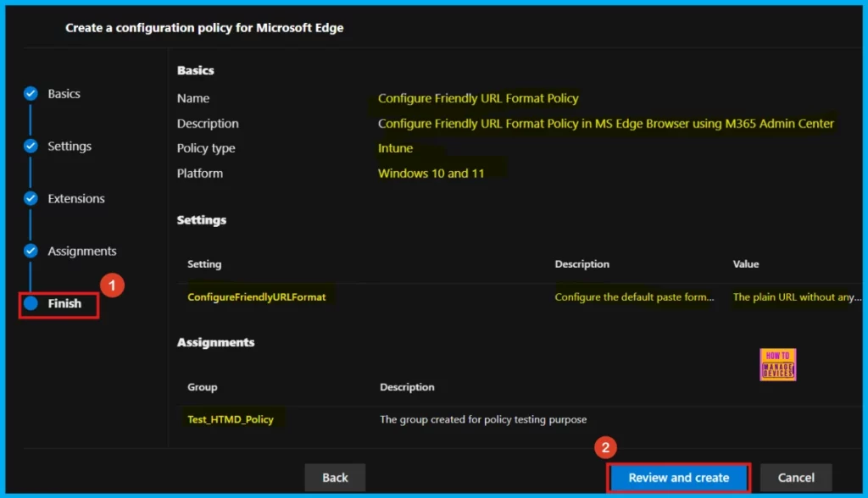This screenshot has width=868, height=498.
Task: Click the Settings section heading
Action: tap(202, 220)
